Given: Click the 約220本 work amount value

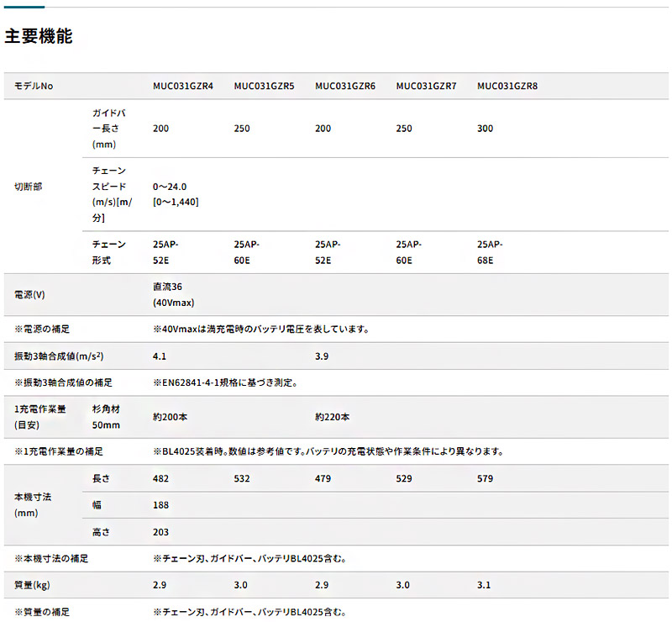Looking at the screenshot, I should [x=332, y=417].
